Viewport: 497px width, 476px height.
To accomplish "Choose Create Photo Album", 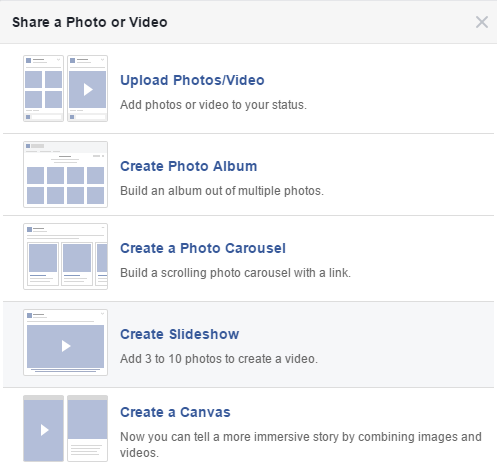I will [x=189, y=166].
